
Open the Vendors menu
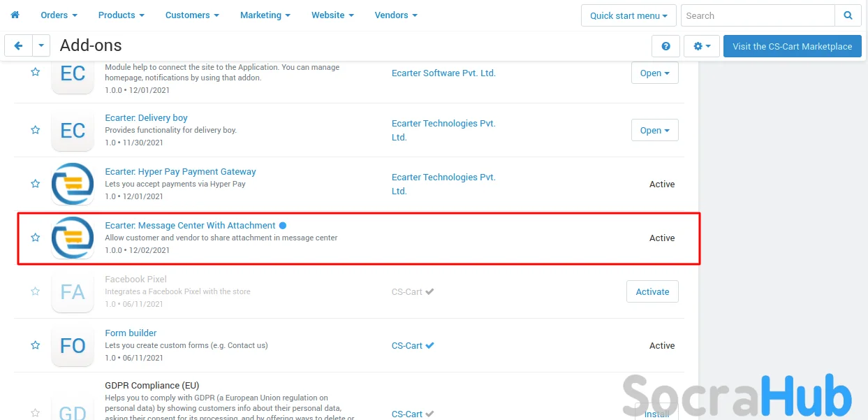396,15
